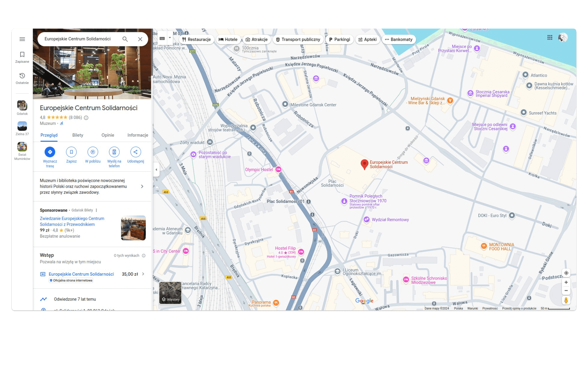This screenshot has height=368, width=588.
Task: Click Olympic Hostel map marker
Action: coord(278,170)
